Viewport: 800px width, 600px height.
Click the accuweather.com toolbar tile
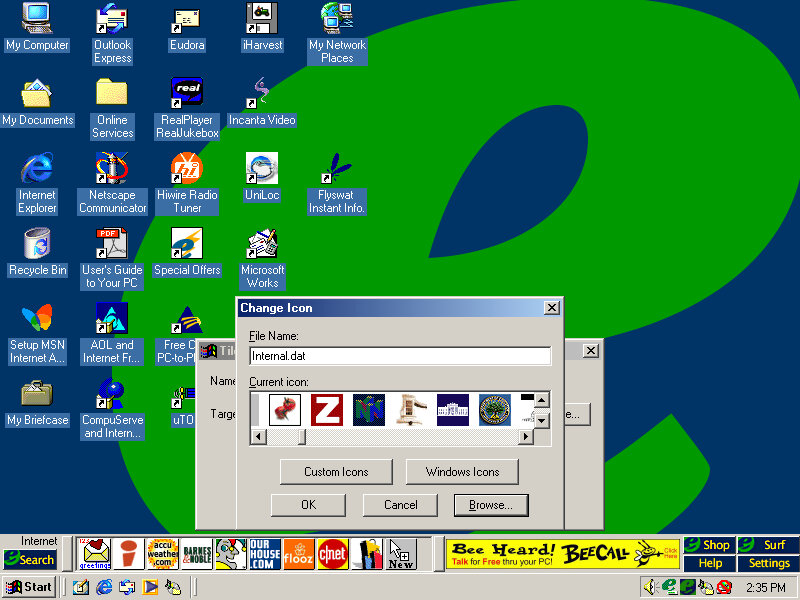coord(162,554)
